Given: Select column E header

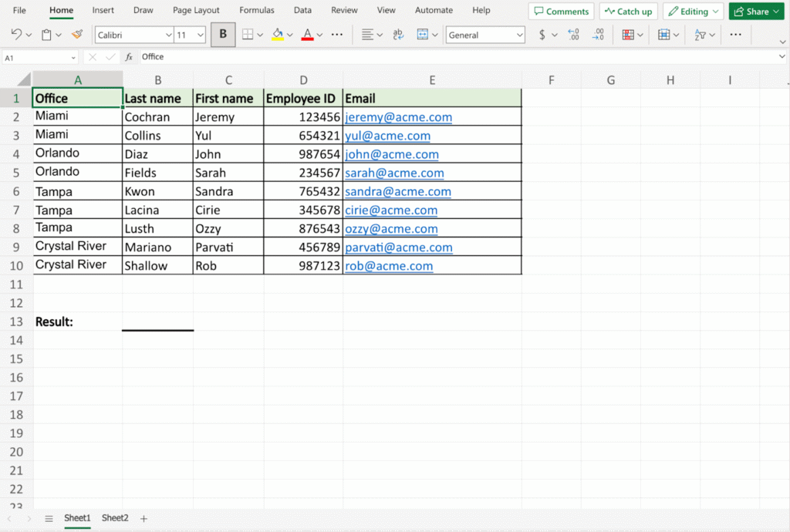Looking at the screenshot, I should (432, 80).
